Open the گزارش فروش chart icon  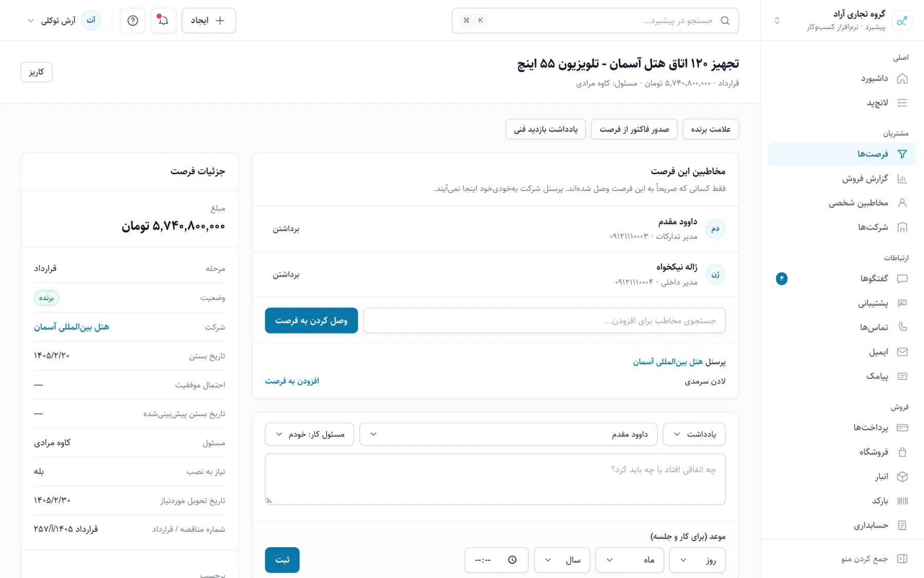pos(902,179)
